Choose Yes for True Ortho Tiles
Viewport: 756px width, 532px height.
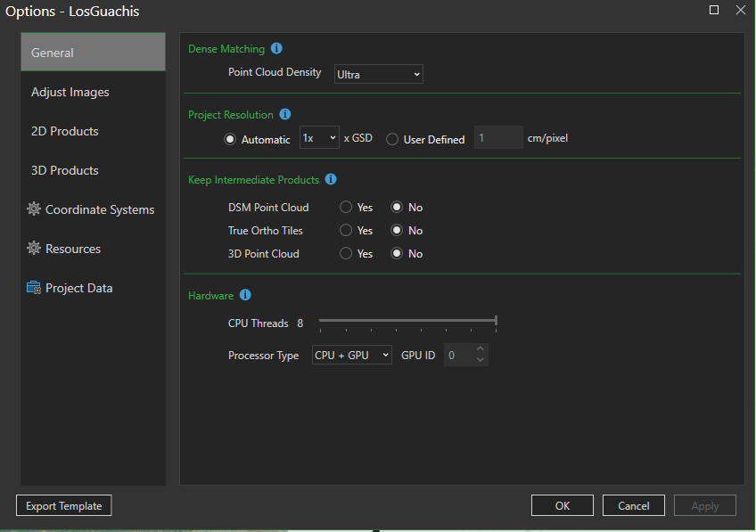coord(346,230)
